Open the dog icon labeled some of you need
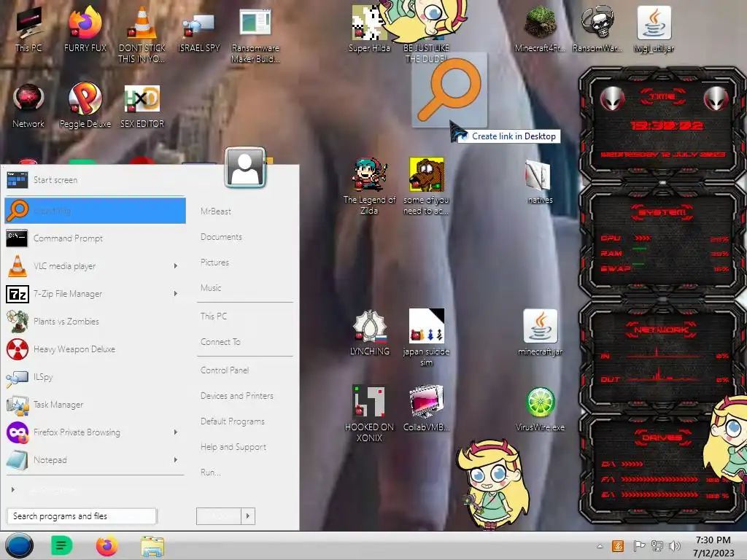747x560 pixels. pos(426,186)
